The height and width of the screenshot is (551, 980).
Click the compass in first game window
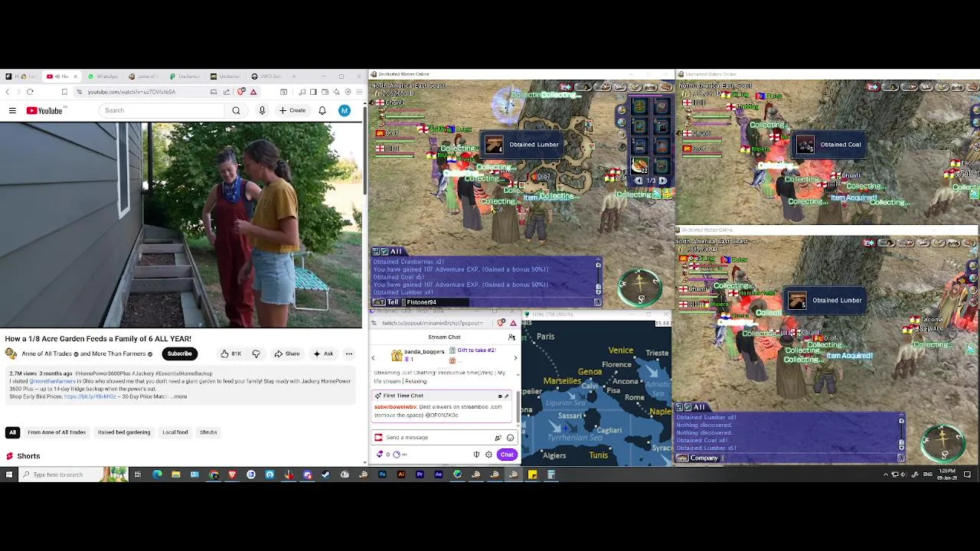tap(640, 287)
